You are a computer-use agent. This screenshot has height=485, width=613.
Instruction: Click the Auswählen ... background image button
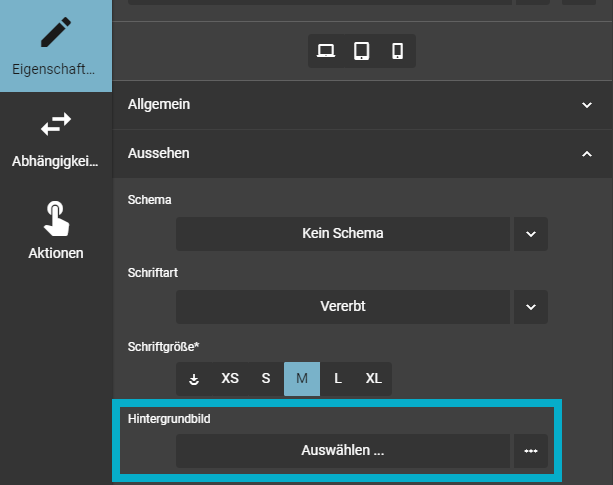[343, 451]
